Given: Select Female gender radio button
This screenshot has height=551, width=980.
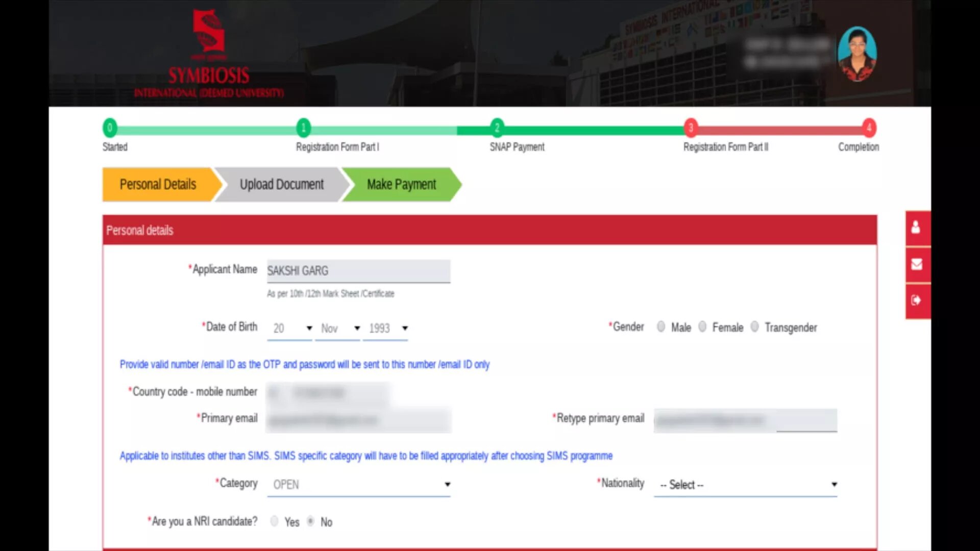Looking at the screenshot, I should [x=703, y=327].
